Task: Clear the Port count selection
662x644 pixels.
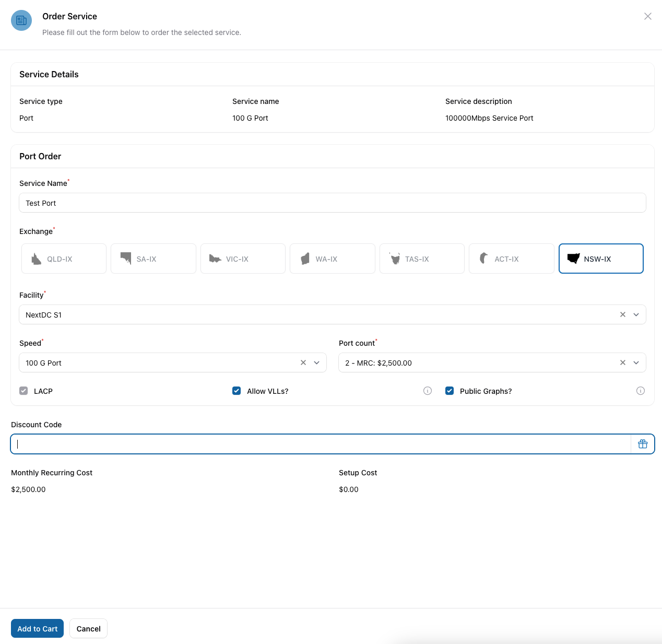Action: point(622,362)
